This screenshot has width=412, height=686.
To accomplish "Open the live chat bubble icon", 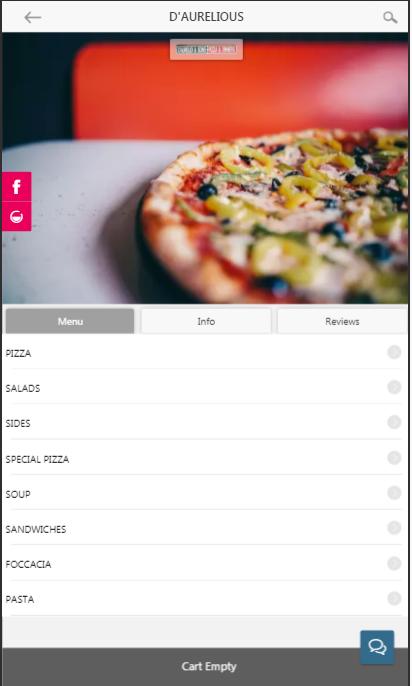I will point(377,647).
